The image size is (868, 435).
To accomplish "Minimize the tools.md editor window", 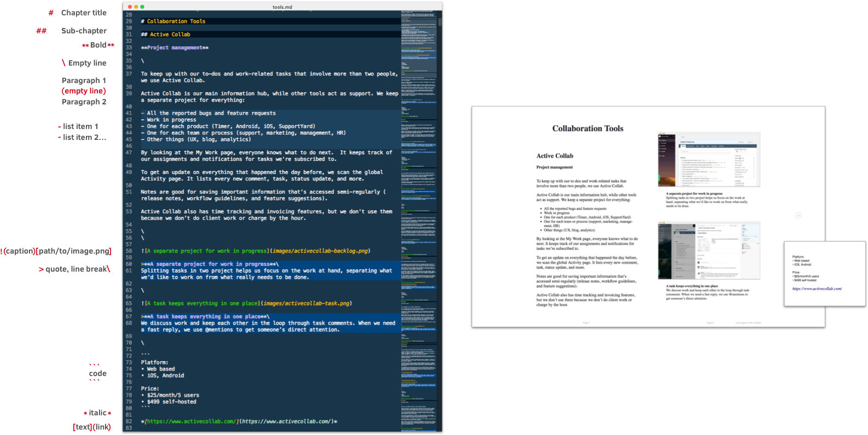I will point(136,7).
